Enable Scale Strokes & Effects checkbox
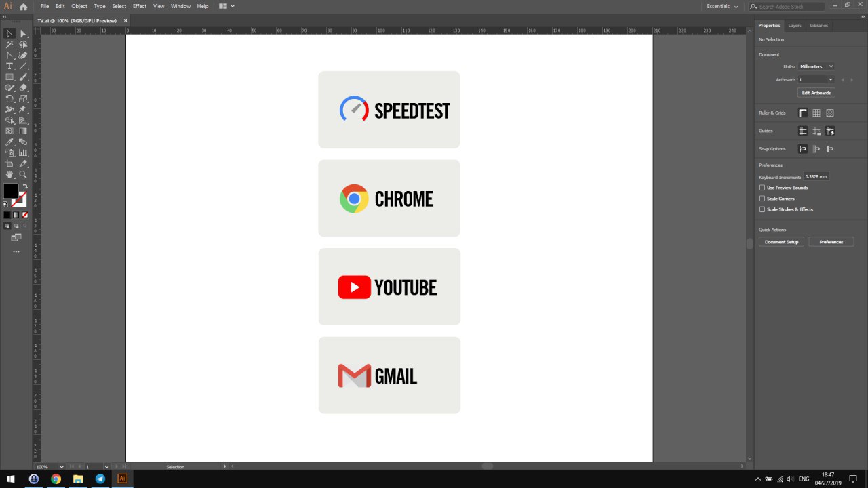This screenshot has width=868, height=488. click(762, 209)
